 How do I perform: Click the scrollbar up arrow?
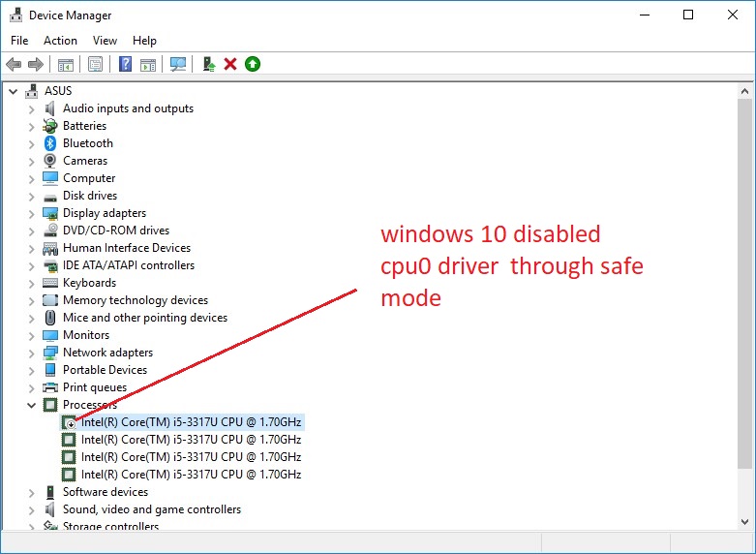click(744, 91)
